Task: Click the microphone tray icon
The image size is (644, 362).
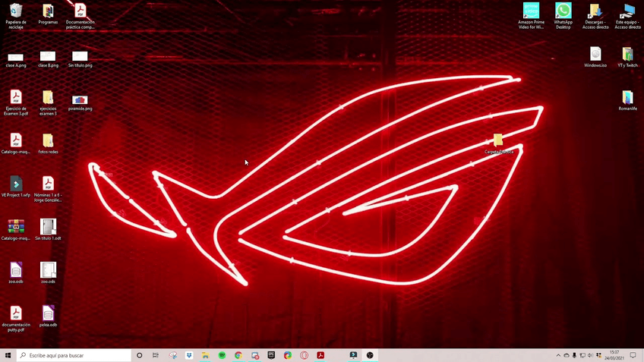Action: (574, 355)
